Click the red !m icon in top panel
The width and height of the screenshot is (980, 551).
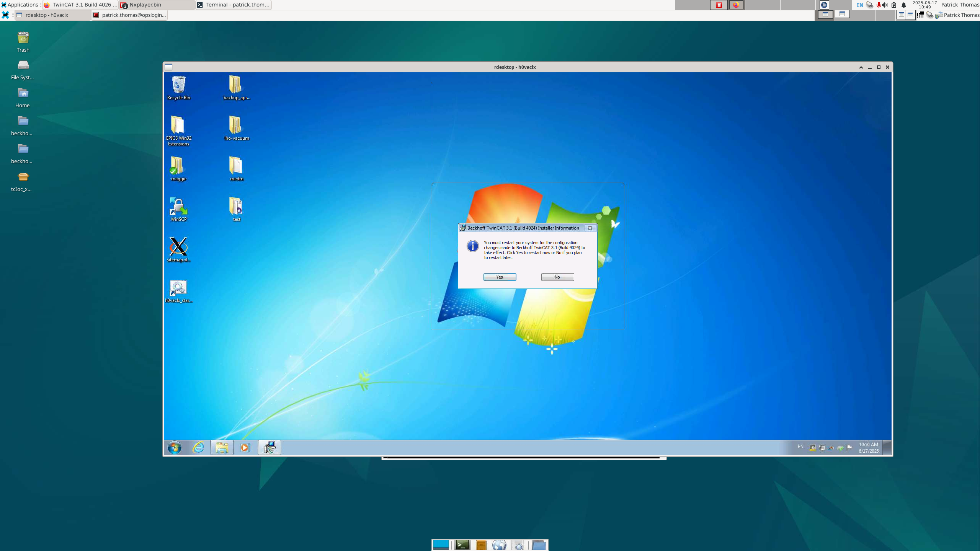(719, 5)
